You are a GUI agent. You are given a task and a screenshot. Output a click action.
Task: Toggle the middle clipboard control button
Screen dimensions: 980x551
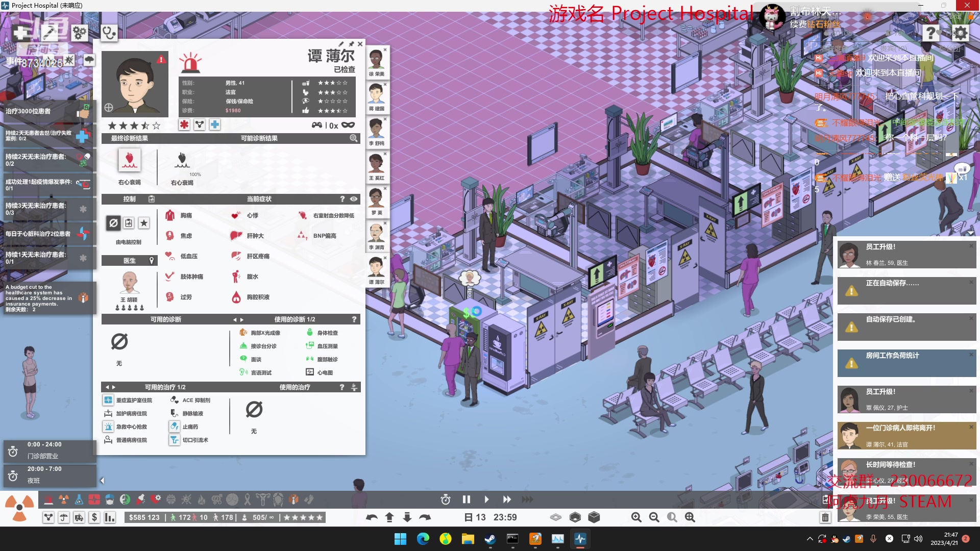pos(129,223)
